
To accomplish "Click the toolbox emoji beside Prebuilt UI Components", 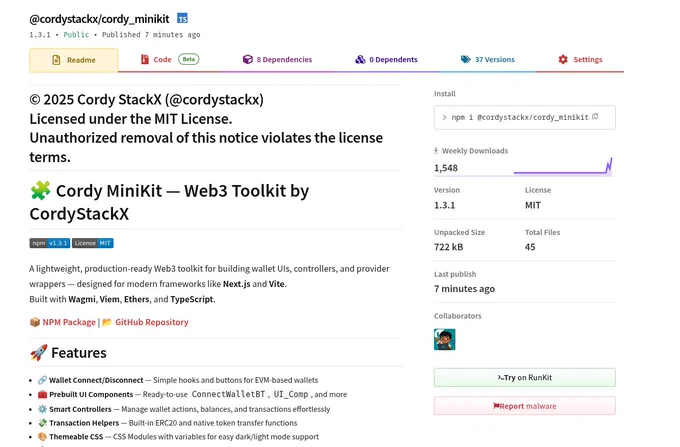I will 42,395.
